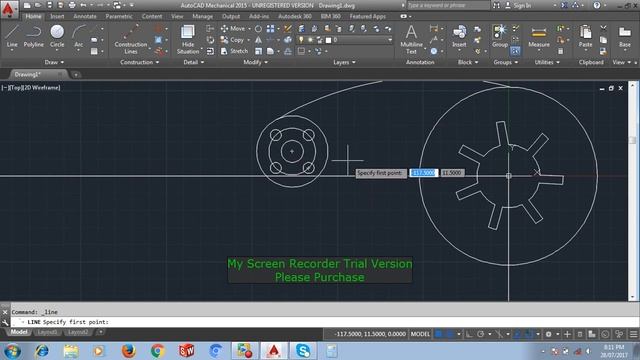Viewport: 640px width, 360px height.
Task: Click the Array icon in Modify panel
Action: [x=270, y=29]
